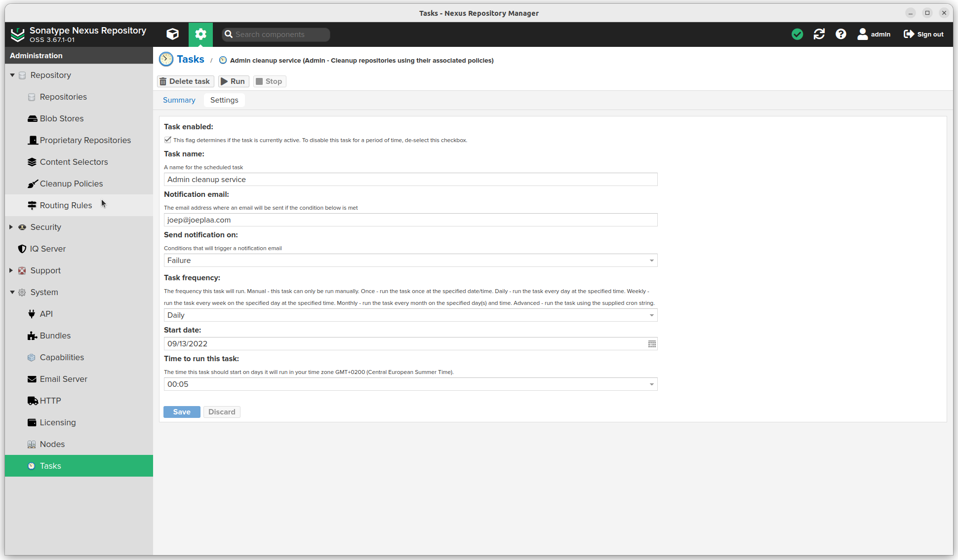Click the Routing Rules signpost icon
This screenshot has width=958, height=560.
tap(32, 205)
